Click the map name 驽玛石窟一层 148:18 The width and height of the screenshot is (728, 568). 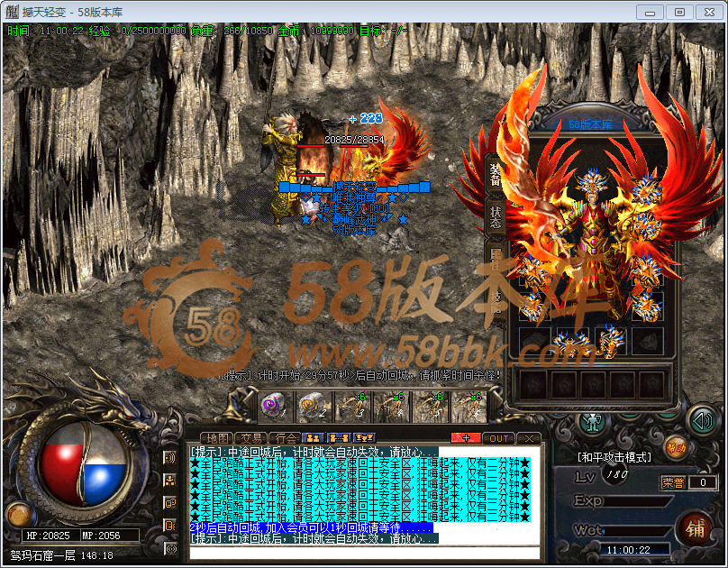coord(62,555)
